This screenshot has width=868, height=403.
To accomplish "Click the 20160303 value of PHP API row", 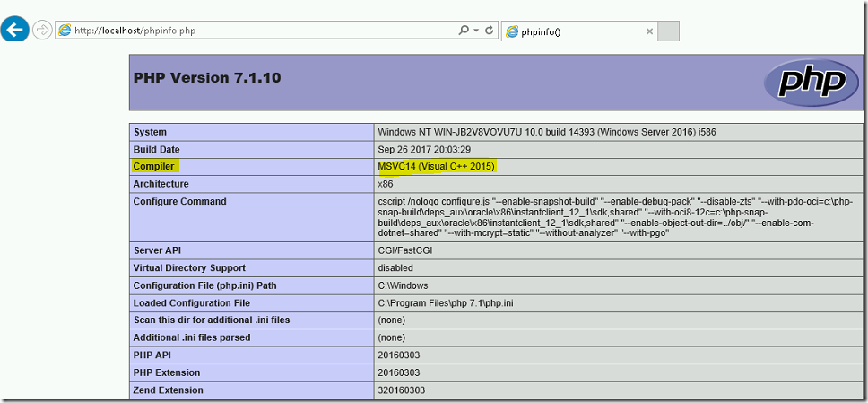I will coord(398,355).
